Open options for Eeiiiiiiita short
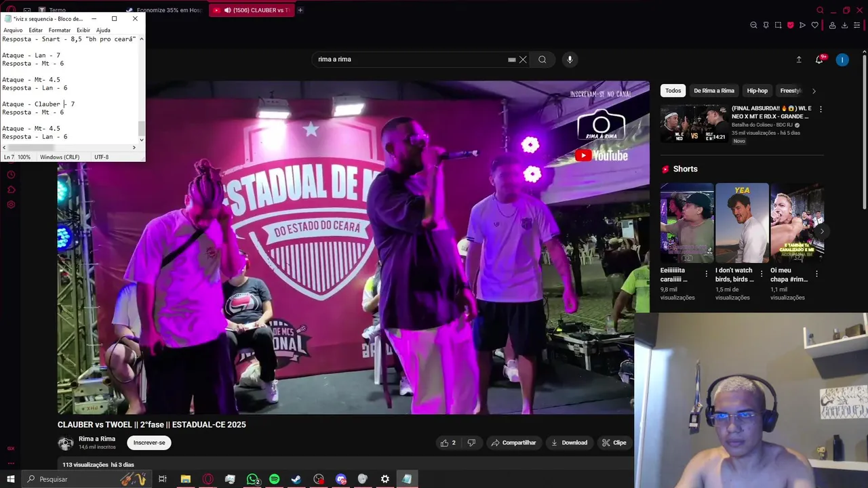This screenshot has width=868, height=488. tap(707, 274)
